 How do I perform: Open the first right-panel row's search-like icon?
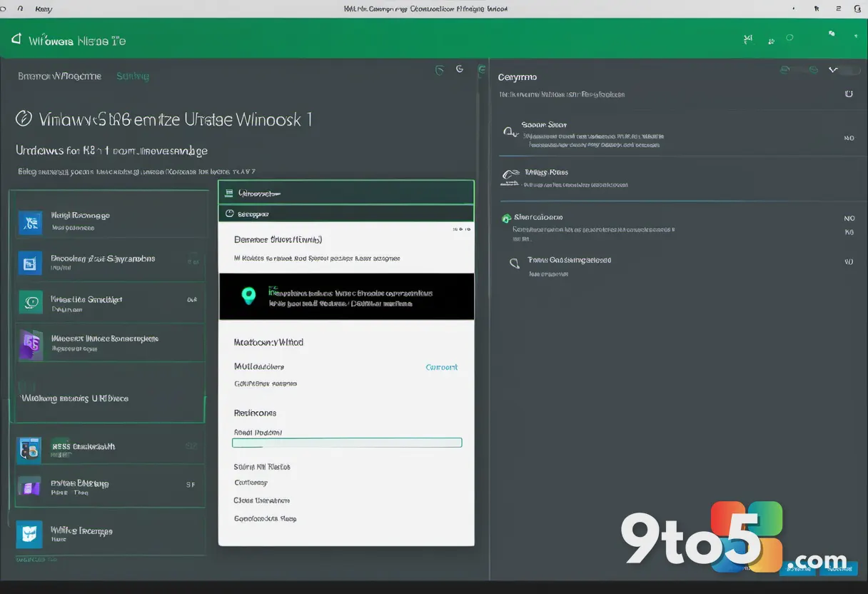(510, 131)
